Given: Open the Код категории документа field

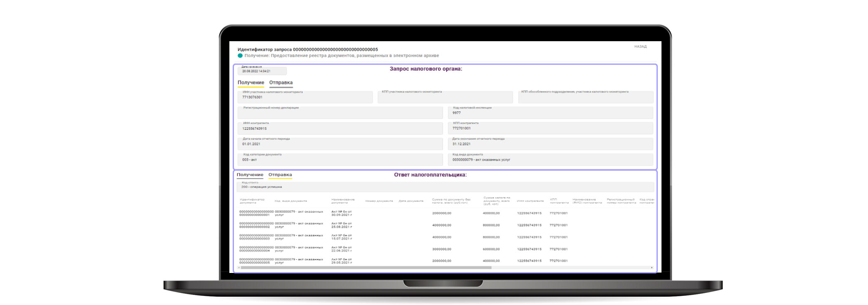Looking at the screenshot, I should pos(340,160).
